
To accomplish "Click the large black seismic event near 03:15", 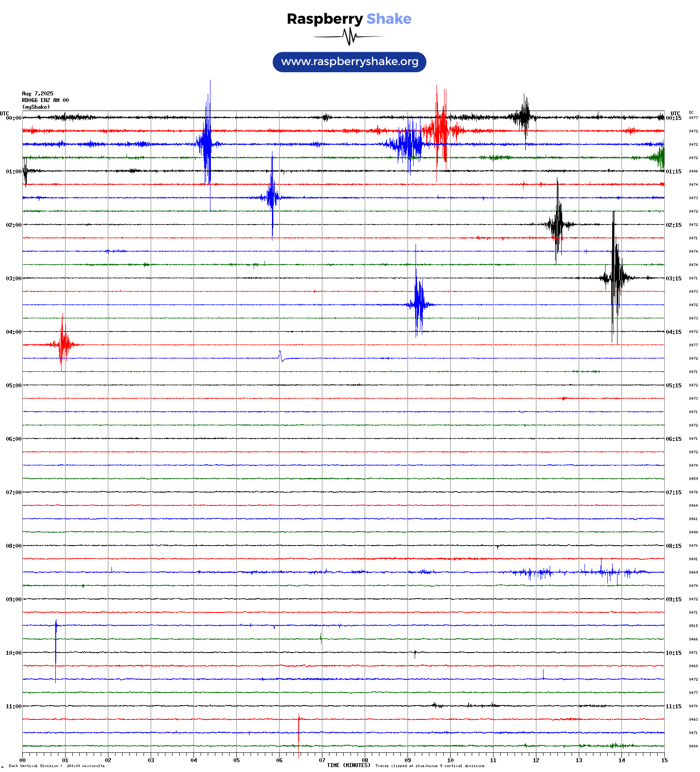I will pyautogui.click(x=615, y=278).
